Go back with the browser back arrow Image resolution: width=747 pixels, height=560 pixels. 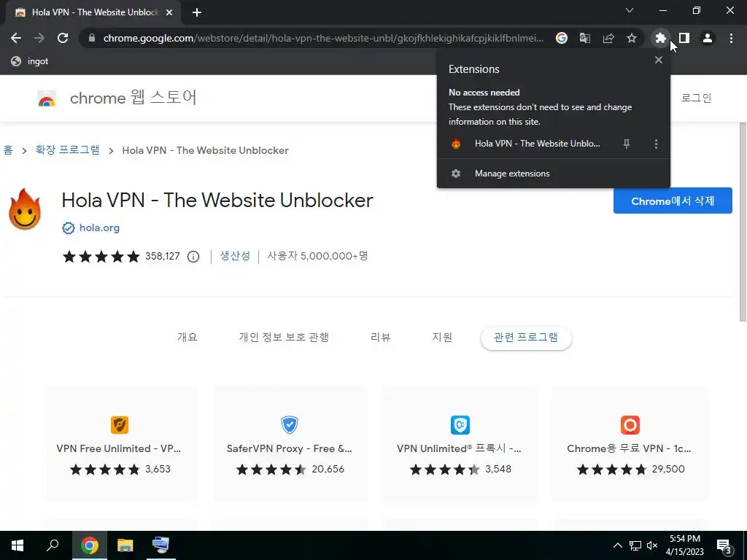click(16, 38)
